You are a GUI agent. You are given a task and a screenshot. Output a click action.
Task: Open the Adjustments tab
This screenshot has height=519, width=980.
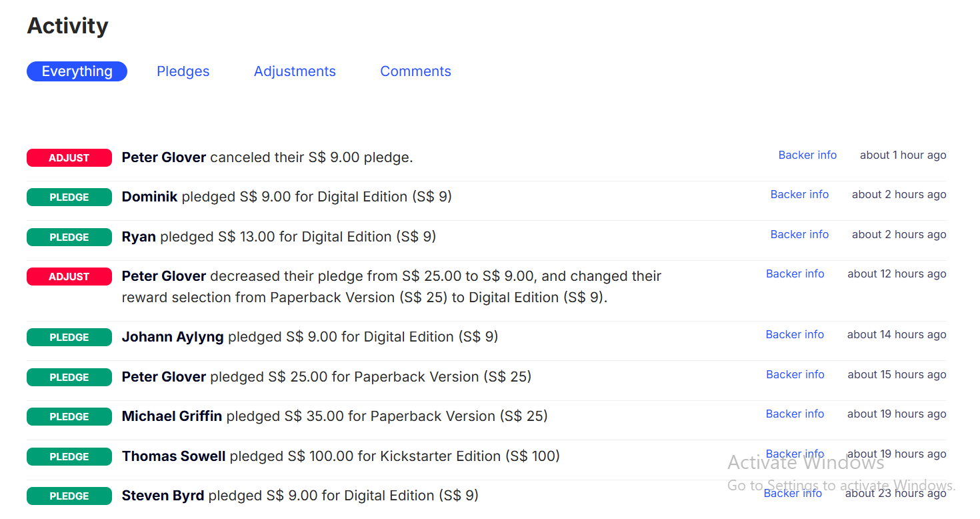[x=295, y=71]
